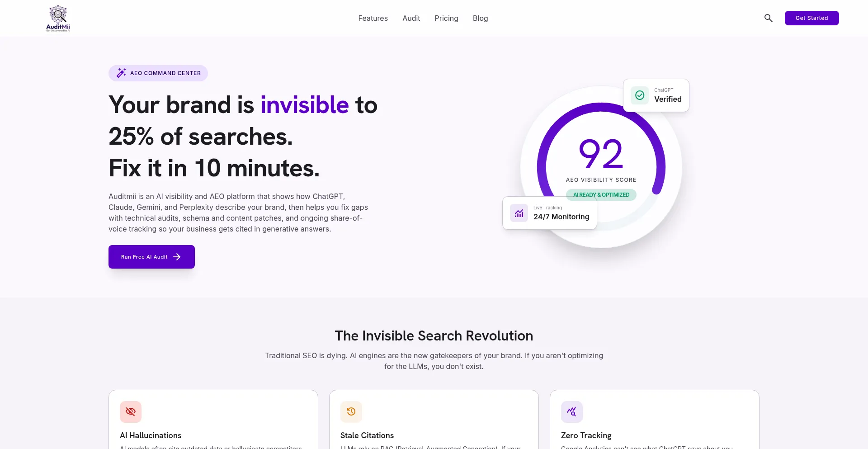868x449 pixels.
Task: Open the search magnifier icon
Action: [x=768, y=18]
